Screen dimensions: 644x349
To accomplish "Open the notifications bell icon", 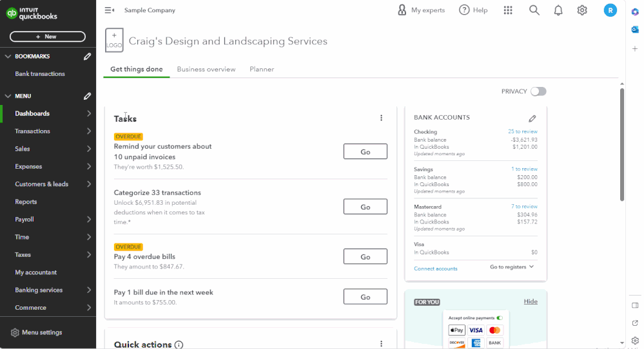I will [x=558, y=10].
